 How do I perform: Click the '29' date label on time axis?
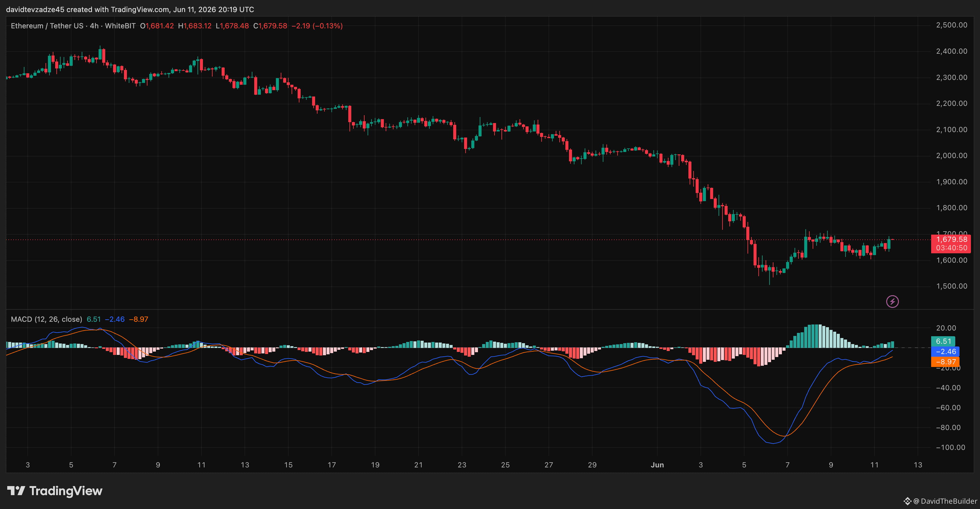592,465
